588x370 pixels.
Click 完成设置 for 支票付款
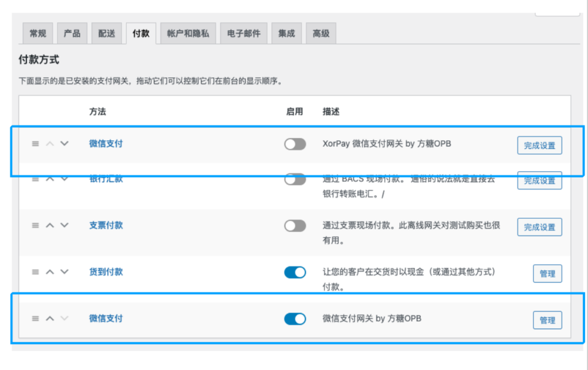539,227
